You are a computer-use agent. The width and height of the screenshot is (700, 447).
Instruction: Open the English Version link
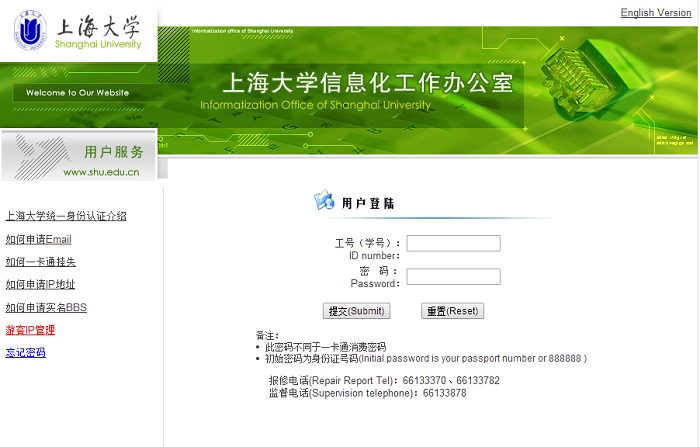pyautogui.click(x=656, y=13)
